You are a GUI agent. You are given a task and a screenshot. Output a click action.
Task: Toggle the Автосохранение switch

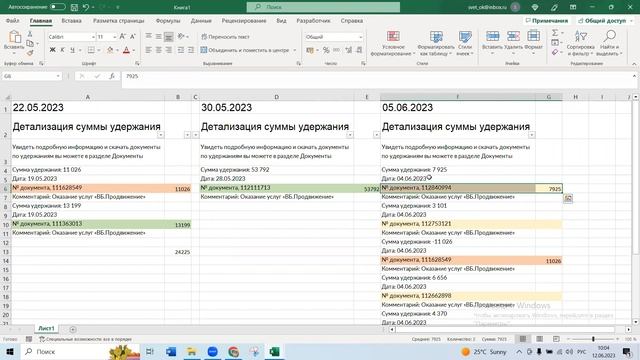point(58,7)
